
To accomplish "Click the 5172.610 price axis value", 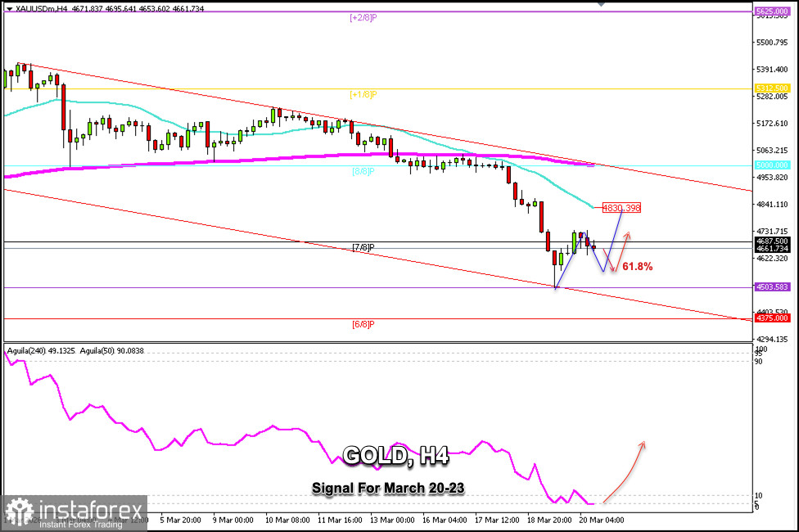I will (x=772, y=124).
